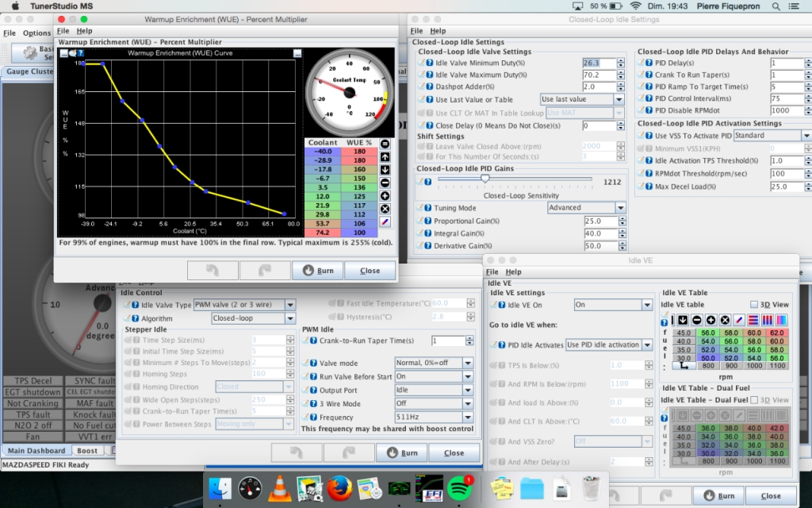Image resolution: width=812 pixels, height=508 pixels.
Task: Open the Wi-Fi menu bar icon
Action: point(635,6)
